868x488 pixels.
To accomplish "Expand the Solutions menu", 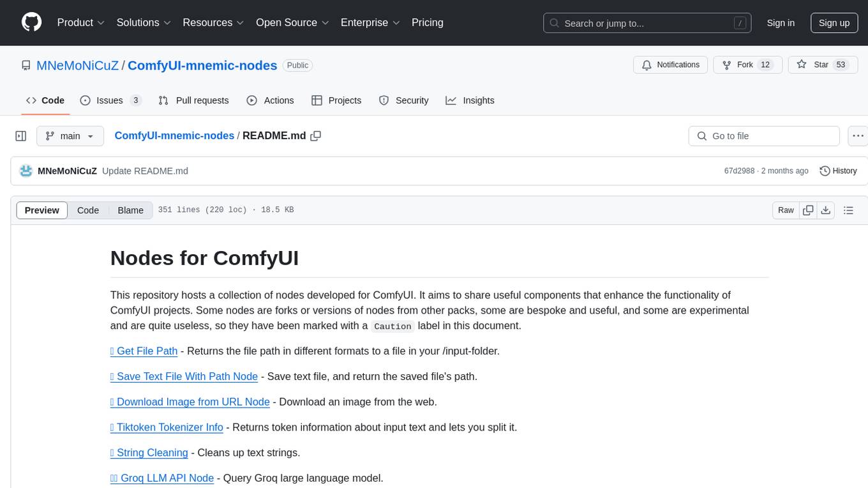I will coord(144,22).
